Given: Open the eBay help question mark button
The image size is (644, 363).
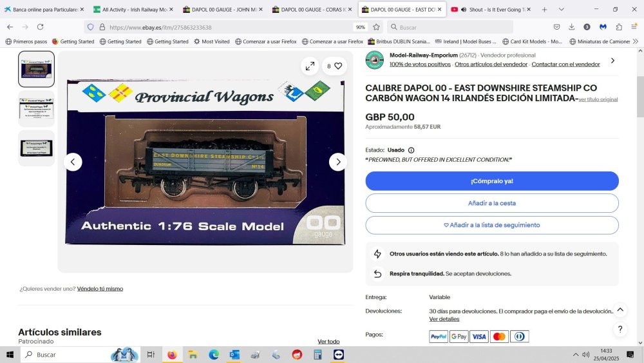Looking at the screenshot, I should click(620, 329).
